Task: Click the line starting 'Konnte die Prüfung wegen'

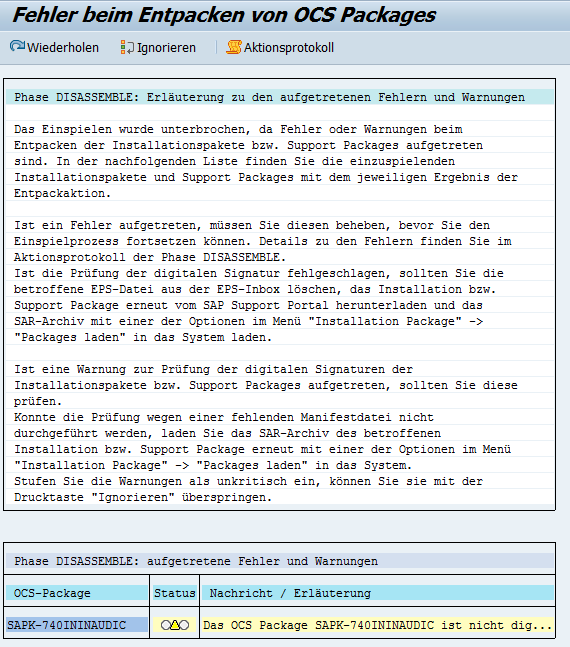Action: pyautogui.click(x=224, y=417)
